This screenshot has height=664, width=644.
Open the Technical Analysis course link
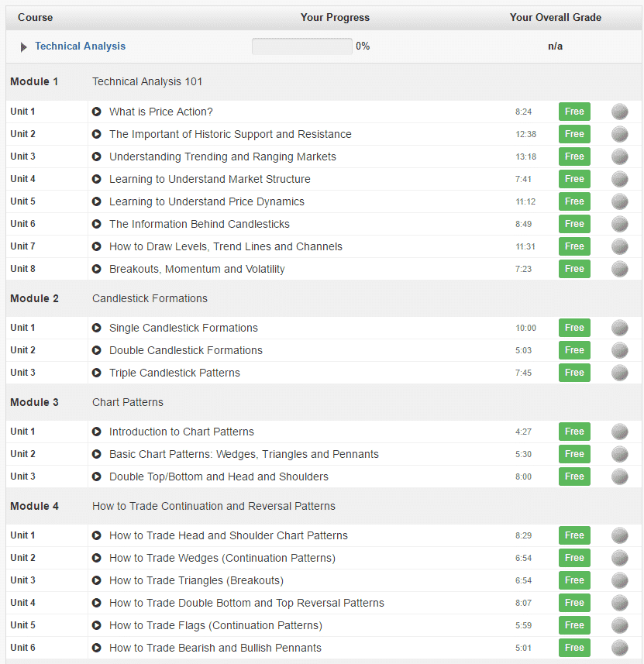[80, 46]
